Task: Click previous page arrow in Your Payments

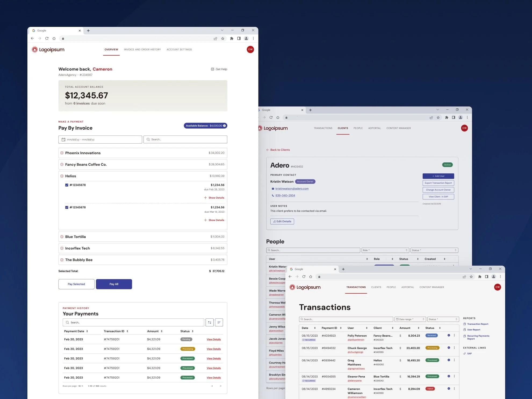Action: pyautogui.click(x=212, y=386)
